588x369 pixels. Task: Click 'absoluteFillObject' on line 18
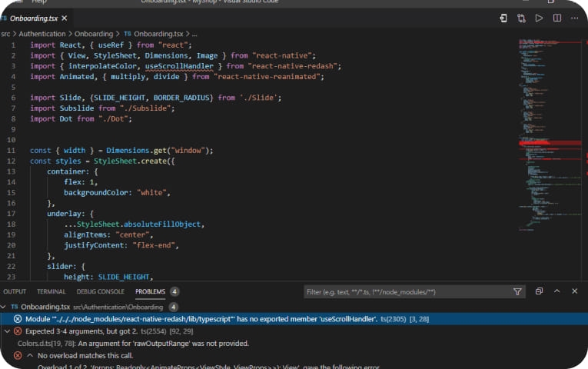[162, 224]
